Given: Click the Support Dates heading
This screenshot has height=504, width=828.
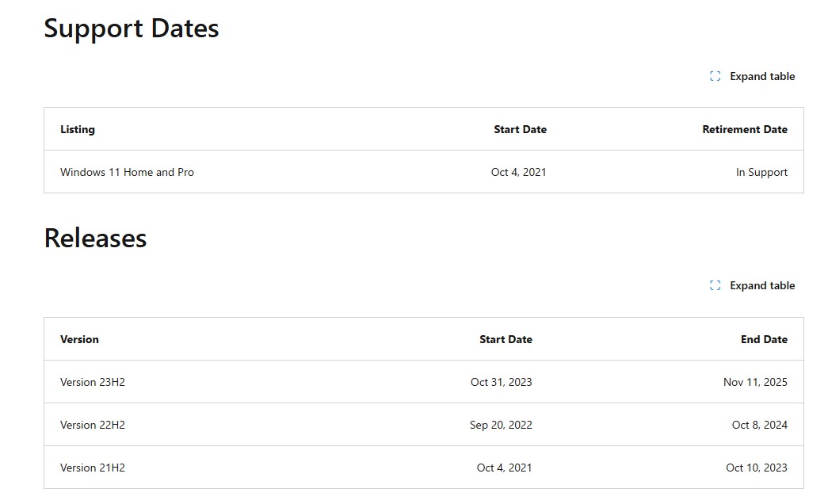Looking at the screenshot, I should [x=131, y=29].
